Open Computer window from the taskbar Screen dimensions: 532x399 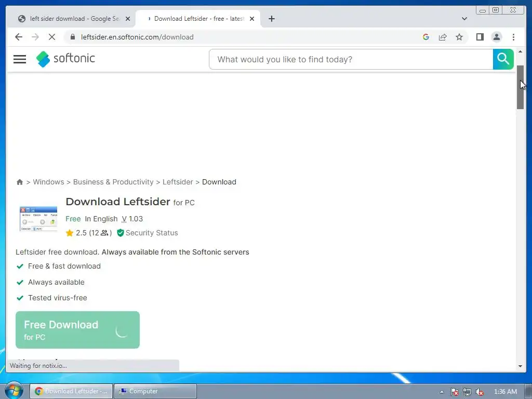click(155, 391)
